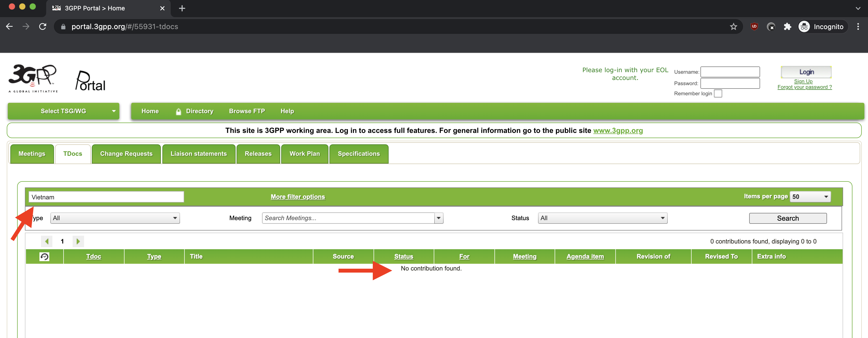Screen dimensions: 868x338
Task: Sort by the Meeting column header
Action: click(x=525, y=257)
